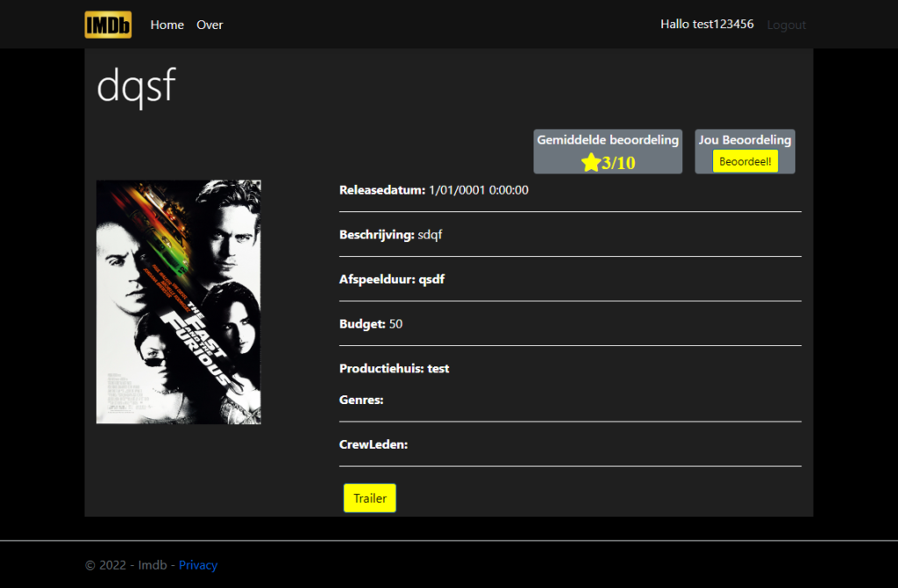
Task: Click the 3/10 average rating value
Action: 618,163
